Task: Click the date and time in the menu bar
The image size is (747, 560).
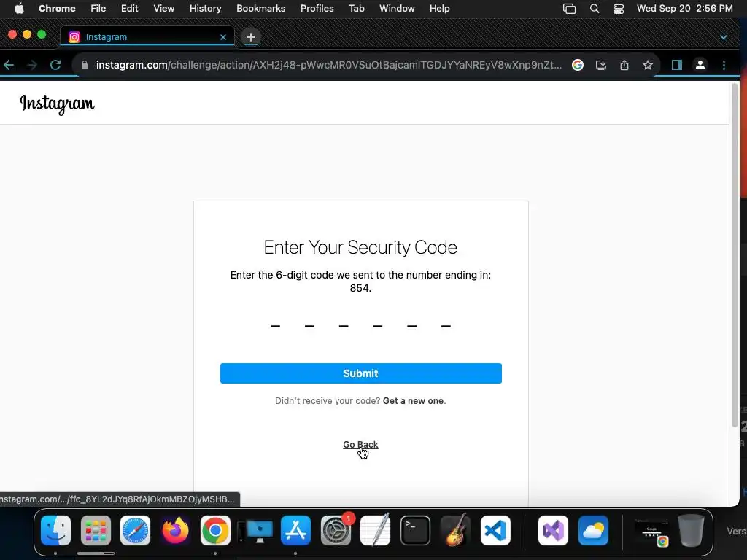Action: (684, 8)
